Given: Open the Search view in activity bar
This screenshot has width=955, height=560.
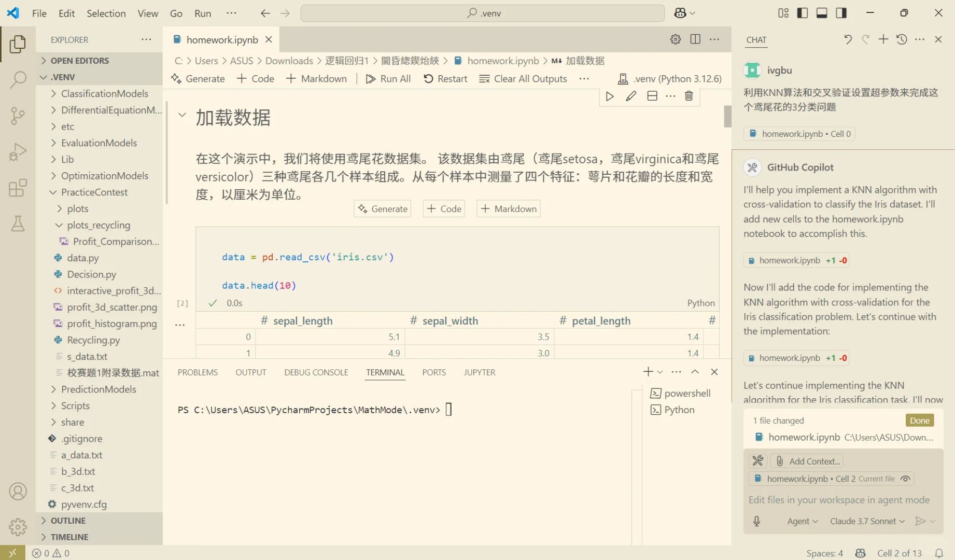Looking at the screenshot, I should tap(18, 80).
